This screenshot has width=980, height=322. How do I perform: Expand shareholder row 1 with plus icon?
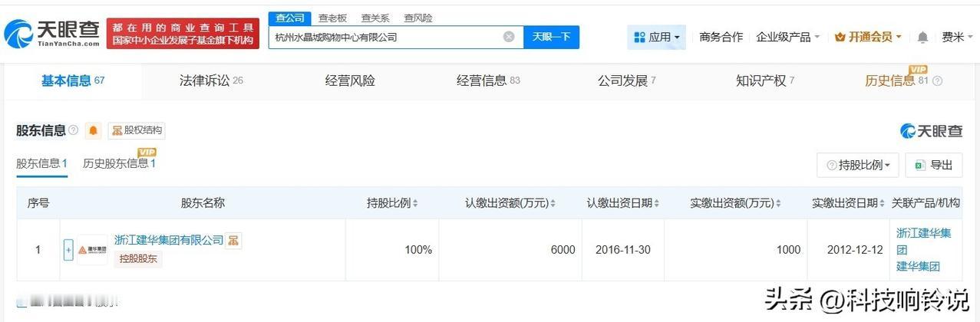[68, 250]
